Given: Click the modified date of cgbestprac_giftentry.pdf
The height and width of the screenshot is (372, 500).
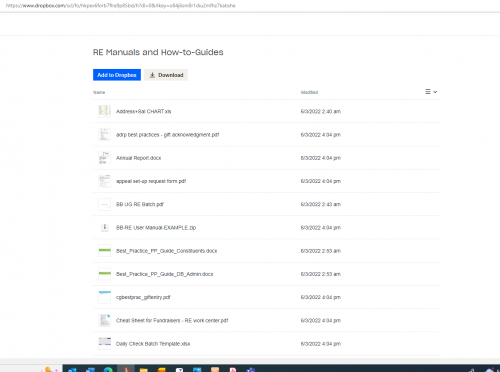Looking at the screenshot, I should 321,297.
